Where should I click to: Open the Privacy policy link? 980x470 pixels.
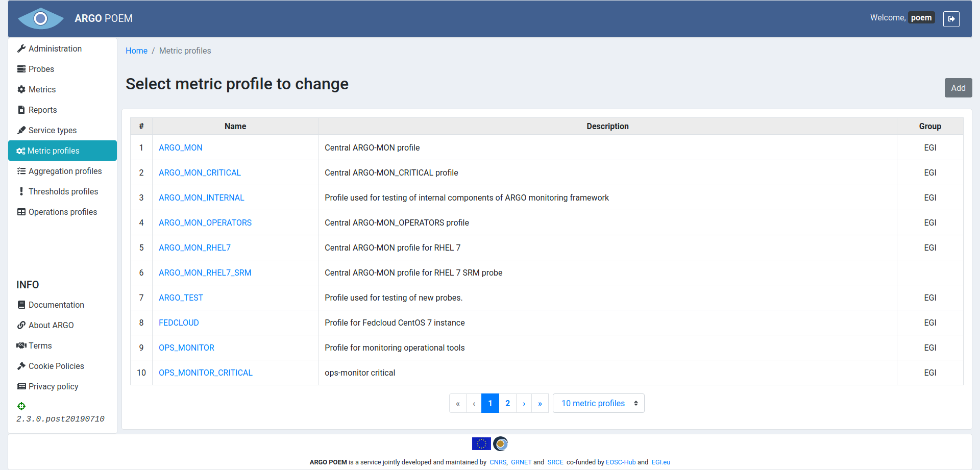coord(53,386)
